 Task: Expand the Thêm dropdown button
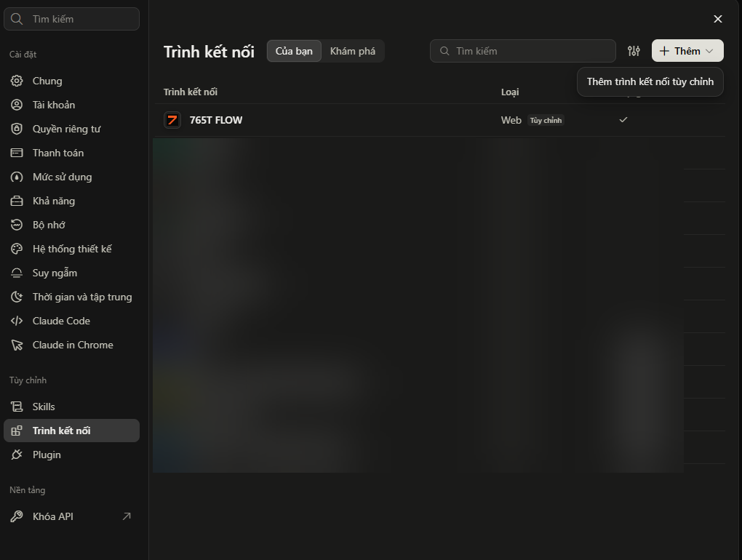point(687,51)
